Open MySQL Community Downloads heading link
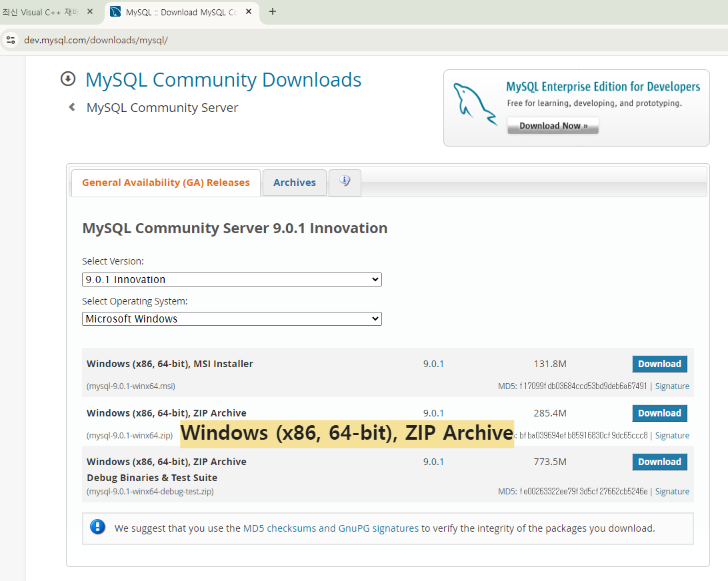Viewport: 728px width, 581px height. (223, 80)
